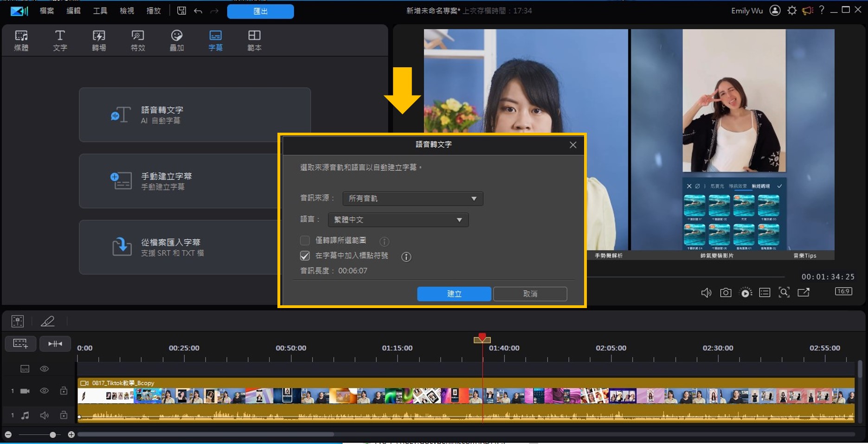This screenshot has width=868, height=444.
Task: Open the 疊加 (Overlay) room
Action: (176, 39)
